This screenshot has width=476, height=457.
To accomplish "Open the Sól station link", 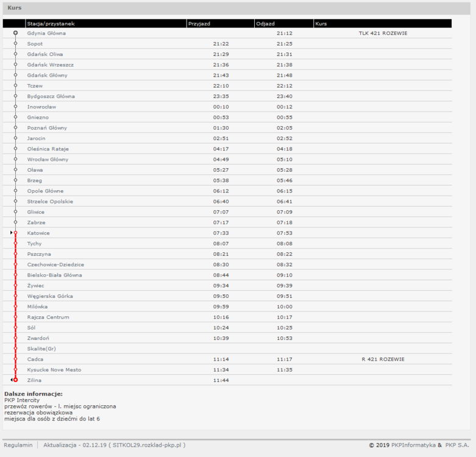I will [31, 328].
